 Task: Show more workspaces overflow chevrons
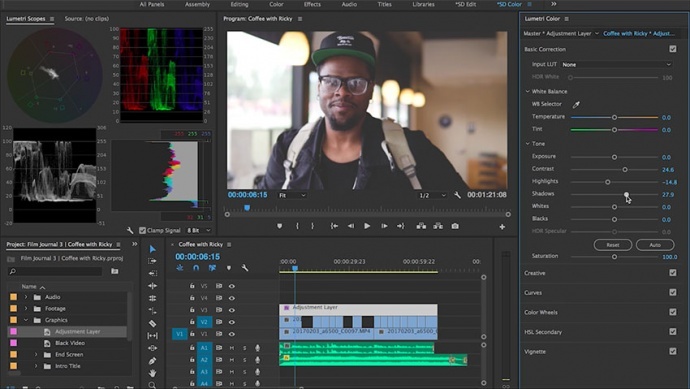pyautogui.click(x=554, y=4)
